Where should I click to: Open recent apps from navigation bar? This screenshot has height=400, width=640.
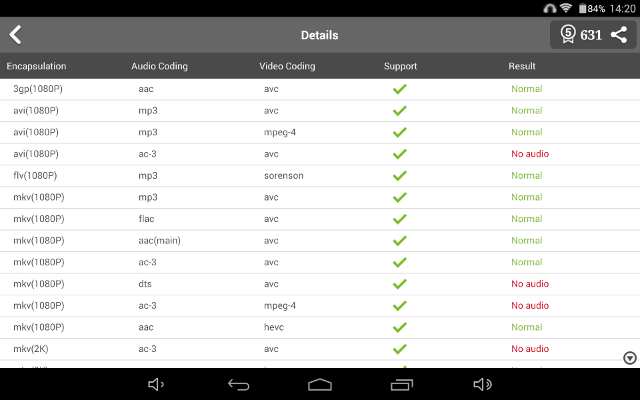click(402, 384)
